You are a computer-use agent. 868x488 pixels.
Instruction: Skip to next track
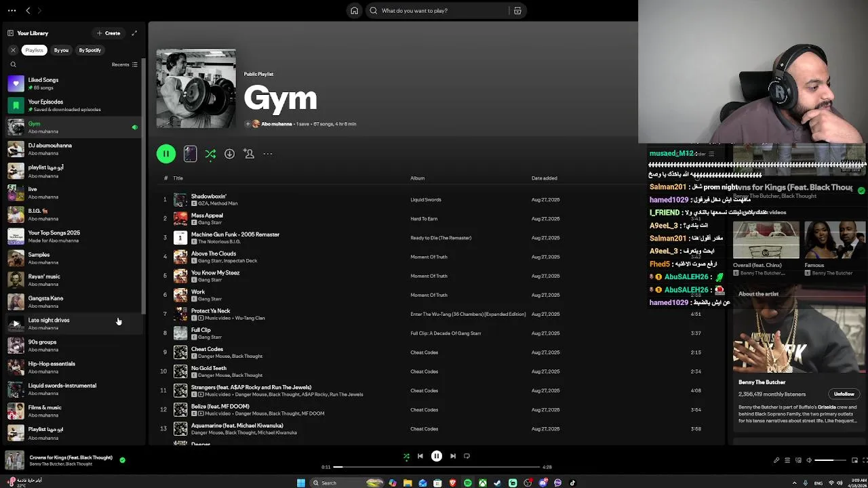pos(453,456)
